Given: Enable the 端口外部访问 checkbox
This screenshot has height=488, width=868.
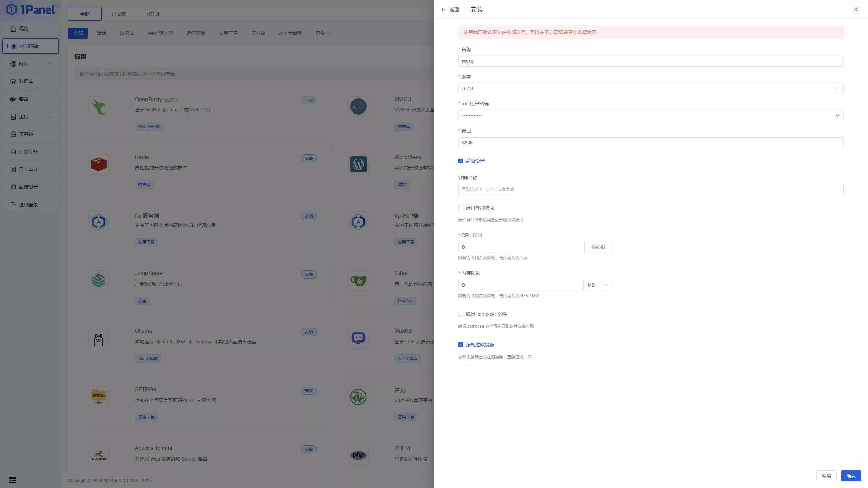Looking at the screenshot, I should (x=461, y=208).
